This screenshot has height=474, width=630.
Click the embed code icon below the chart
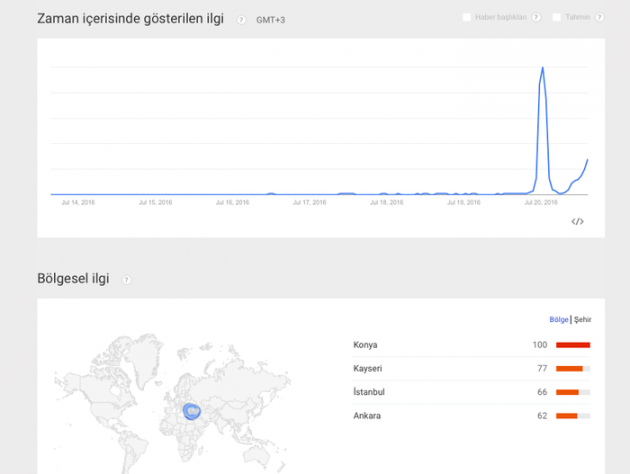577,221
